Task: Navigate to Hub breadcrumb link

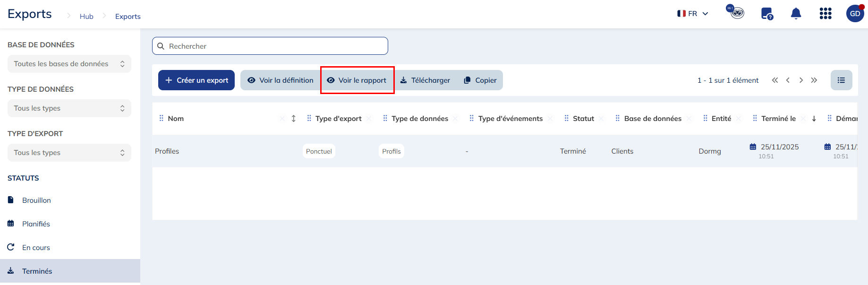Action: point(86,17)
